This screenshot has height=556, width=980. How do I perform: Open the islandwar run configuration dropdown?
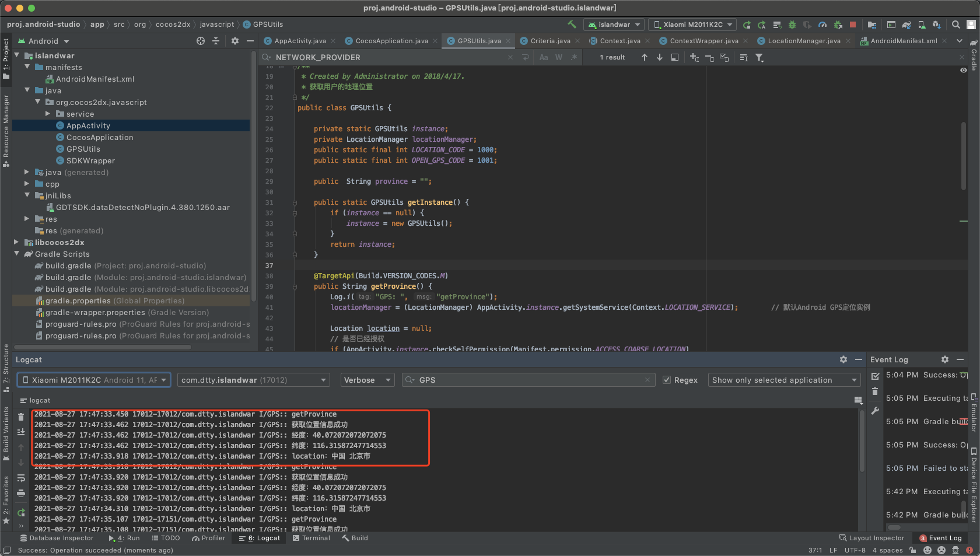click(614, 25)
